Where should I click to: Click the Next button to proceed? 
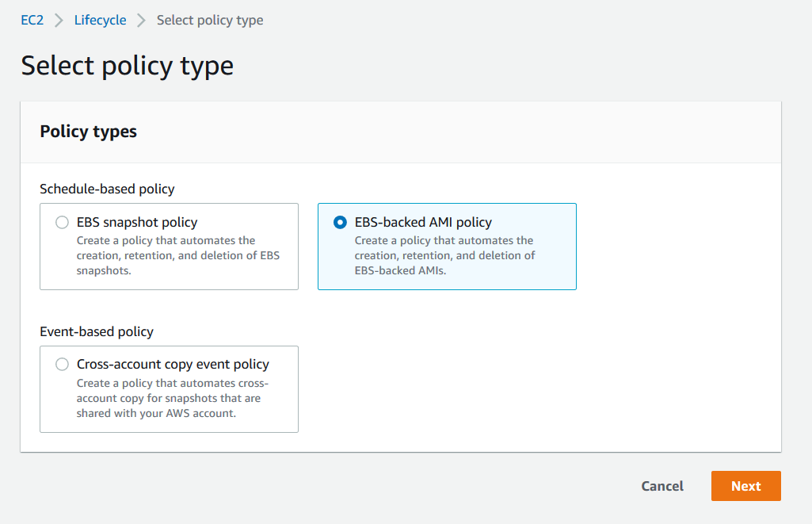coord(745,486)
